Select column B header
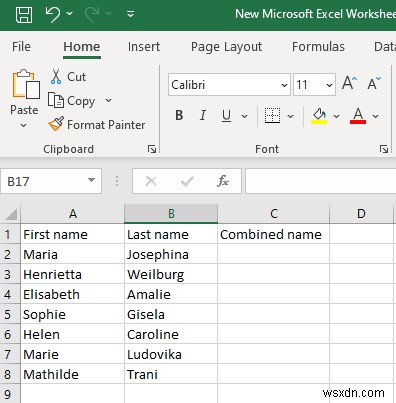The image size is (396, 403). tap(171, 214)
